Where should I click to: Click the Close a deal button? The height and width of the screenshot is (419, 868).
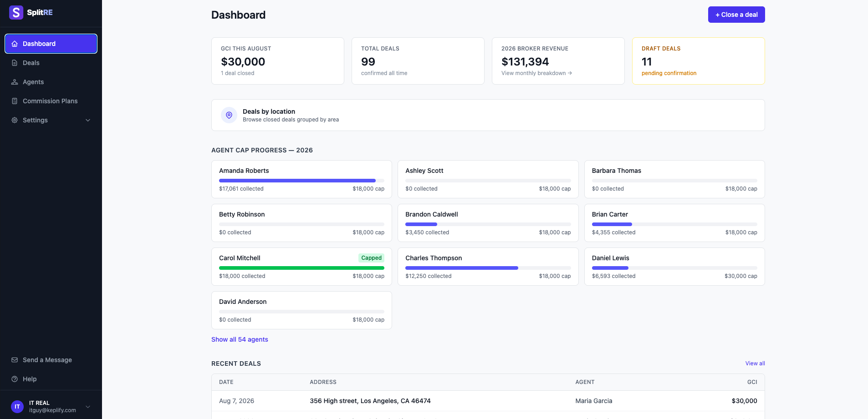pyautogui.click(x=736, y=15)
